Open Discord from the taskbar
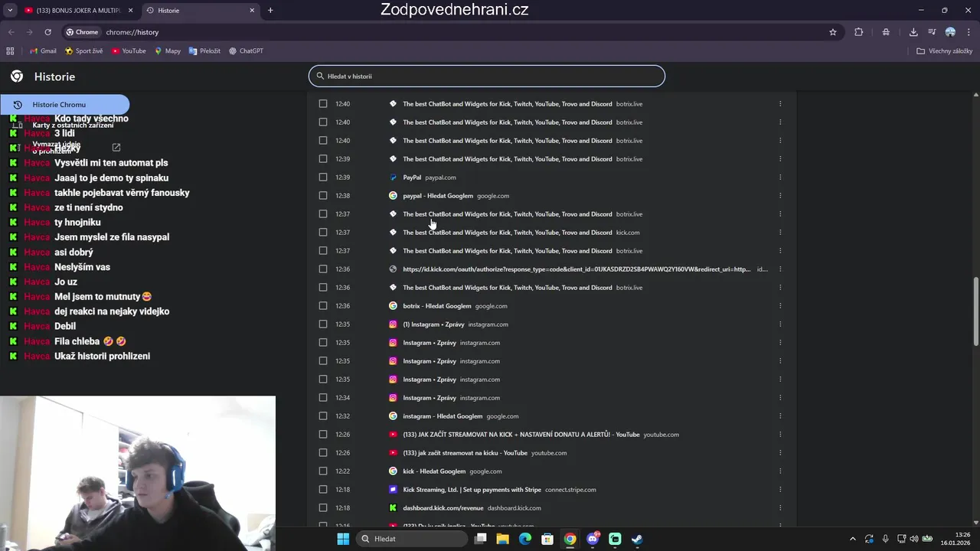 [593, 539]
